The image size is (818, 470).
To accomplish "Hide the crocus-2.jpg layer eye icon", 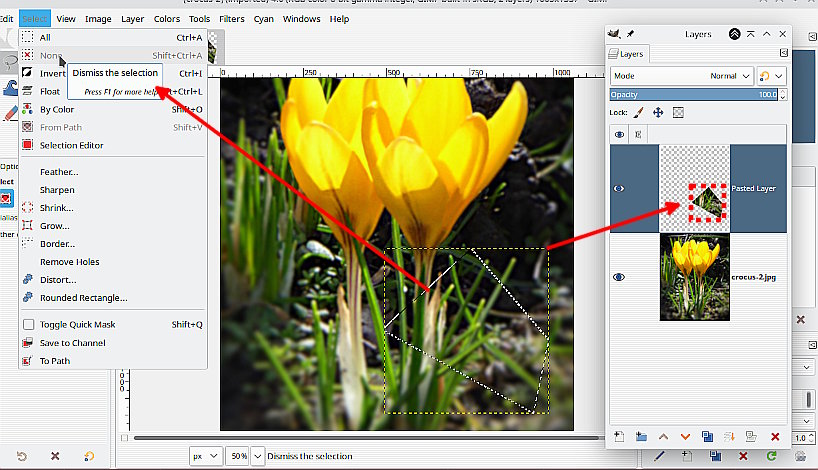I will (x=619, y=277).
